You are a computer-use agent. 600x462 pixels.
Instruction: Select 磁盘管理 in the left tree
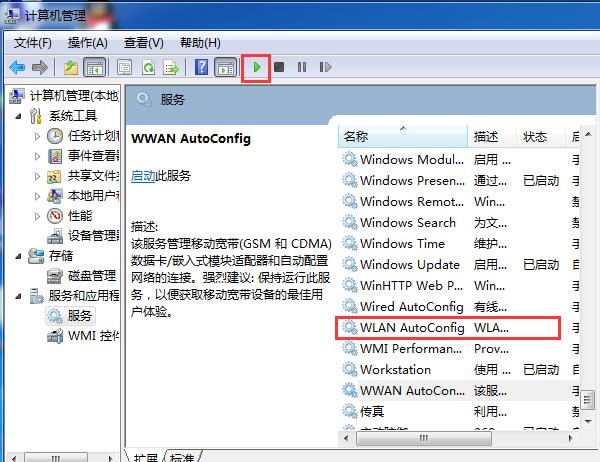tap(92, 275)
